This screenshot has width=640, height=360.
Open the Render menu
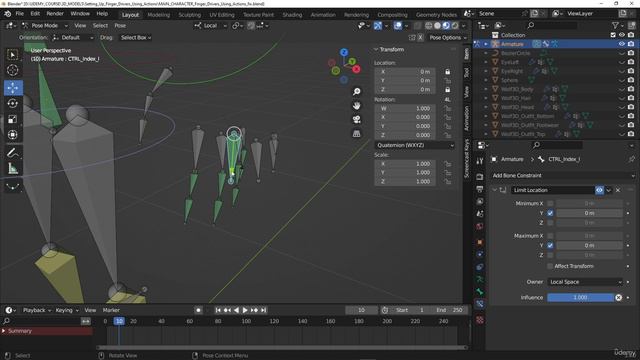pos(55,13)
